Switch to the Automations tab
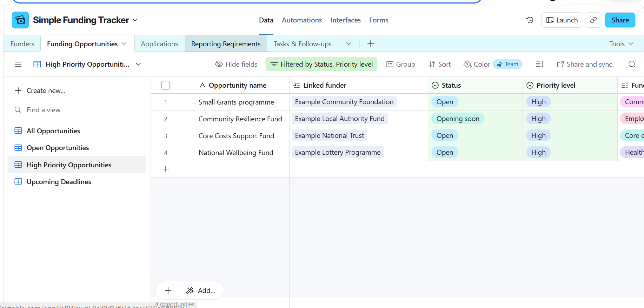The image size is (644, 308). point(302,20)
